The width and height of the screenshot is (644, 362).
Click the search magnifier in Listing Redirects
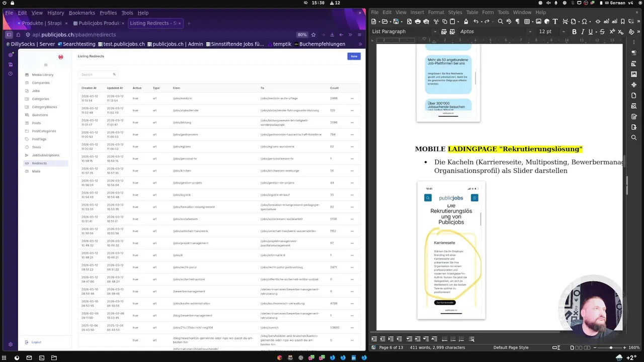[114, 74]
